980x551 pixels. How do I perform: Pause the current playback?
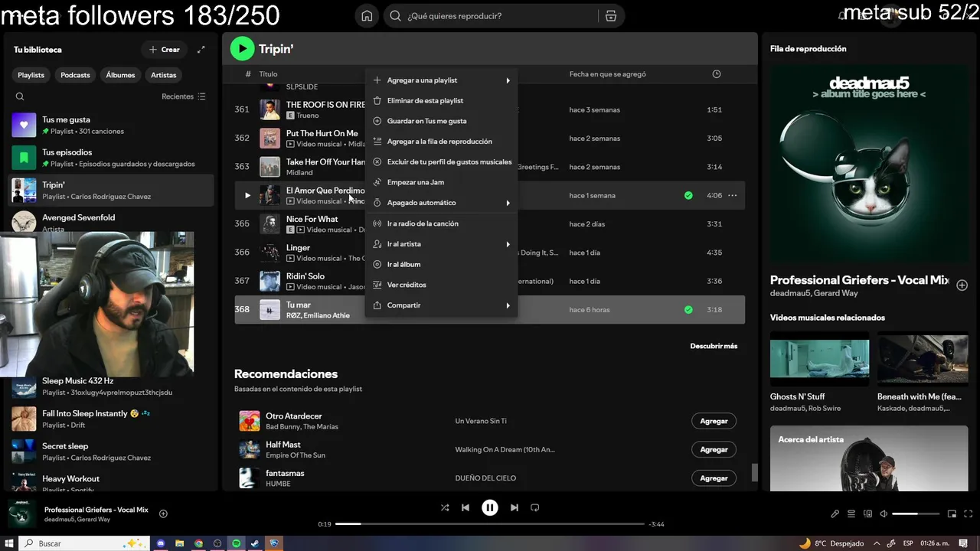490,507
